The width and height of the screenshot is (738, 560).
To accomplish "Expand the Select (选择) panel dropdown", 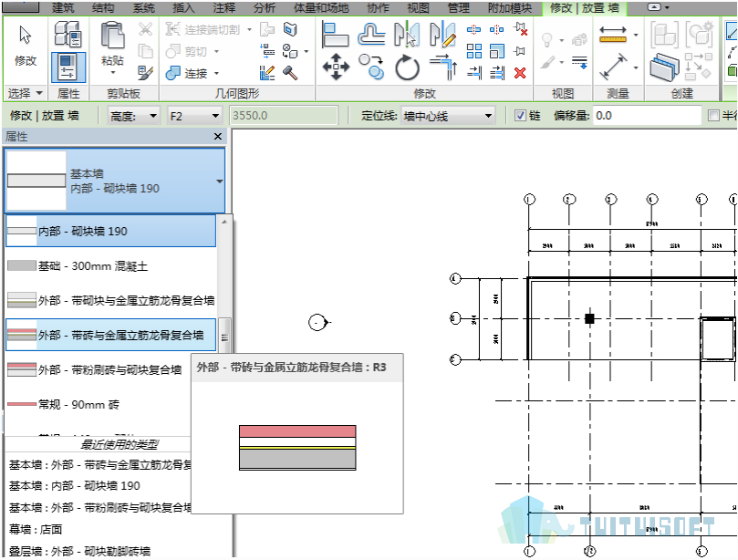I will click(x=39, y=93).
